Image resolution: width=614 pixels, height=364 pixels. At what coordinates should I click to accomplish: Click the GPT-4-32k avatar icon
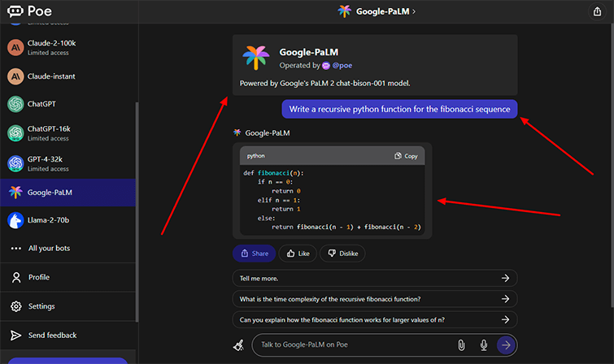15,163
